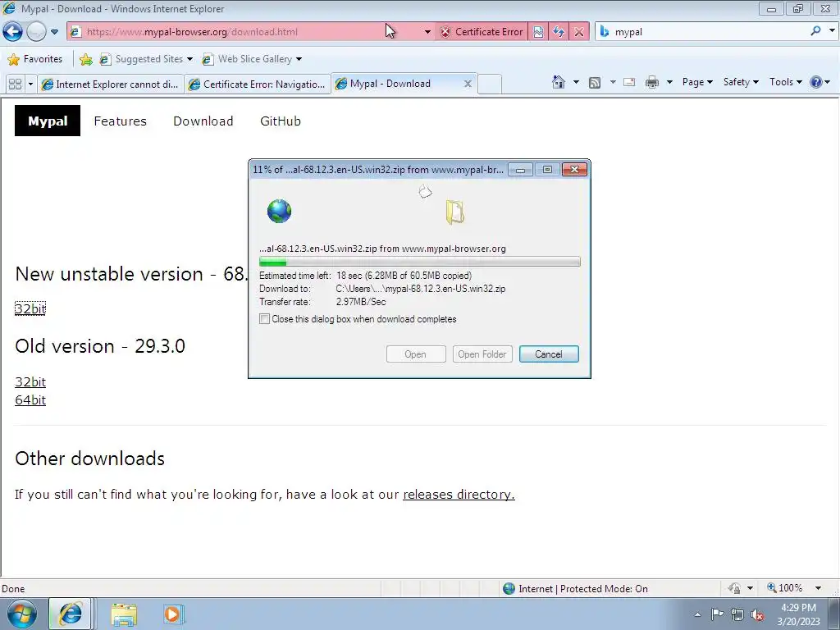840x630 pixels.
Task: Open the Safety menu
Action: [741, 82]
